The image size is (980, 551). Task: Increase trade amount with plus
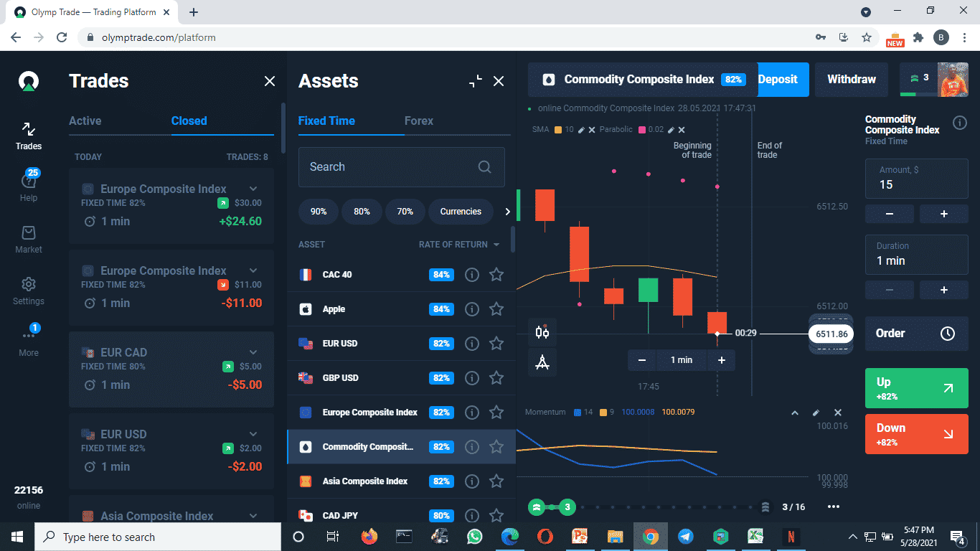pos(944,214)
